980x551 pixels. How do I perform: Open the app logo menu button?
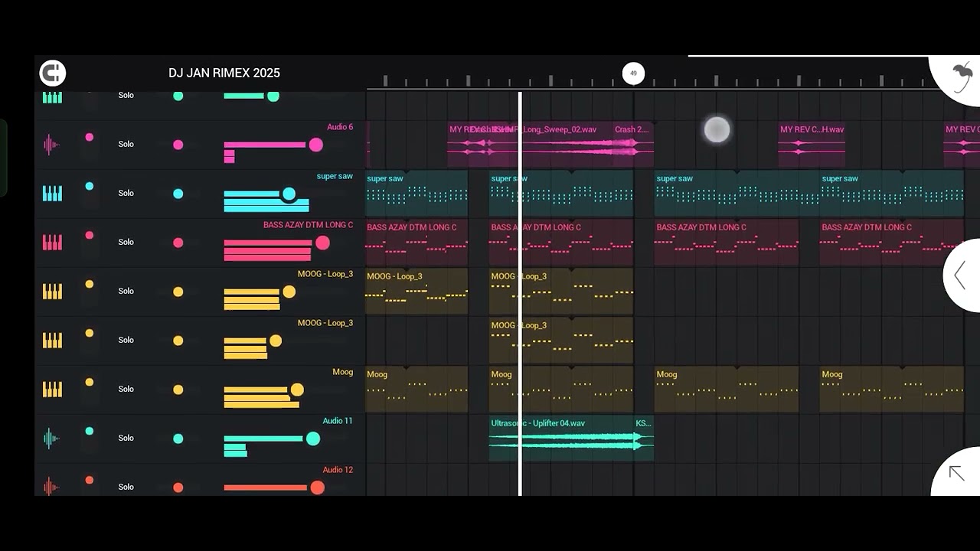tap(53, 73)
